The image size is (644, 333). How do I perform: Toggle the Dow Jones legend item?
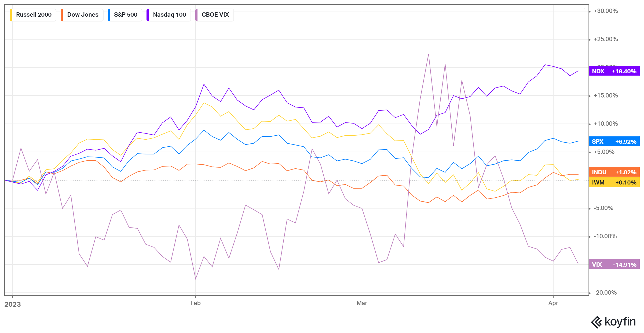click(x=83, y=15)
